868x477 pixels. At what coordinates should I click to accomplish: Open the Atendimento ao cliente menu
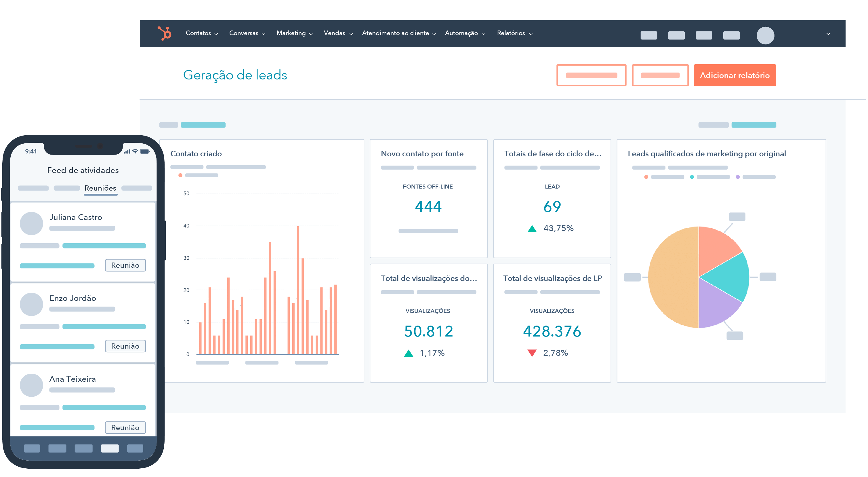tap(398, 33)
